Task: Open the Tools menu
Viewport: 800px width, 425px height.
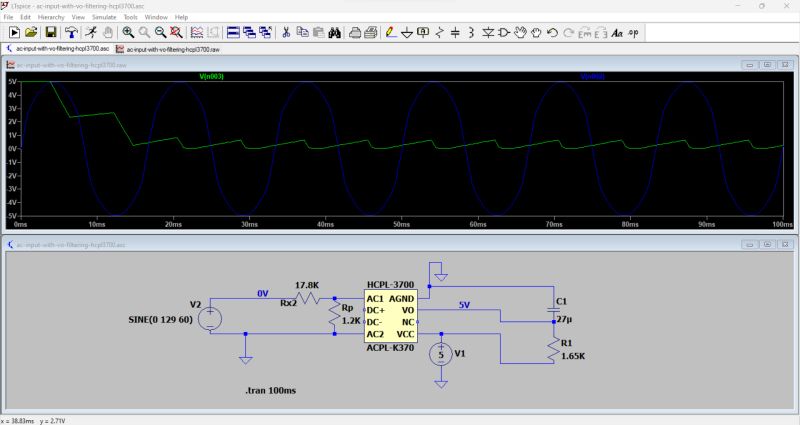Action: pos(131,17)
